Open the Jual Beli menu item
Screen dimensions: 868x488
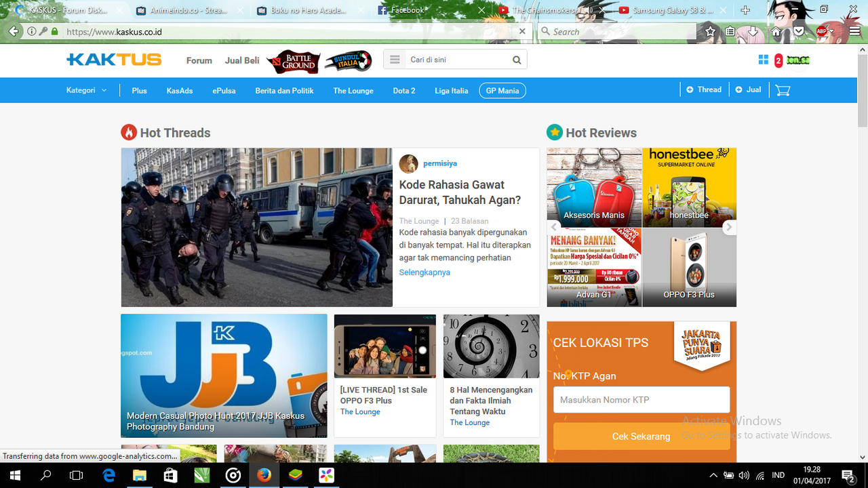pos(242,60)
